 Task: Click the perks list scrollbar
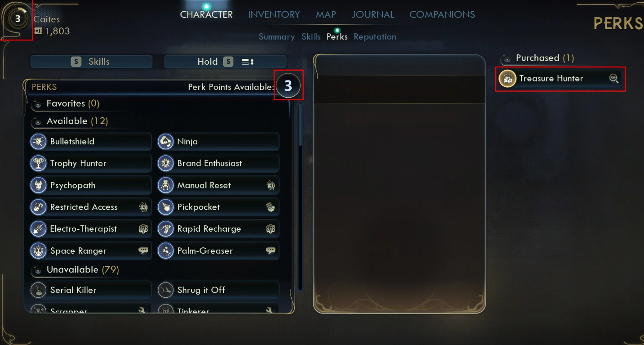pyautogui.click(x=301, y=196)
